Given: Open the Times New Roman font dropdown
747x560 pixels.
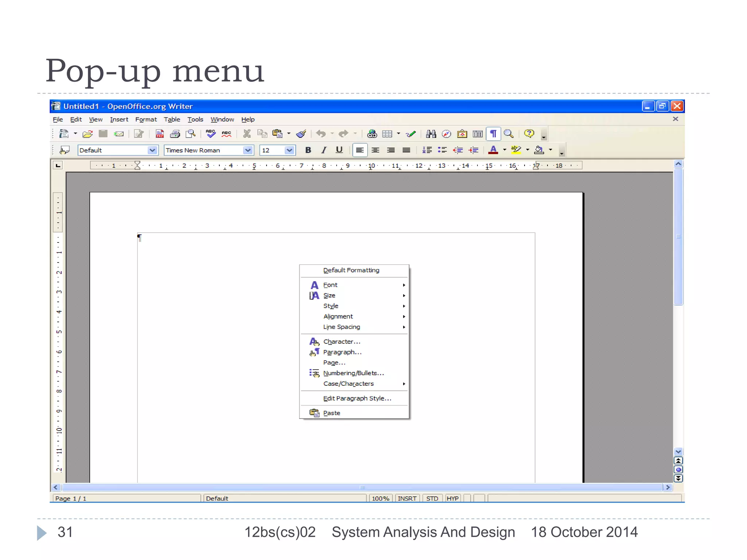Looking at the screenshot, I should [248, 150].
